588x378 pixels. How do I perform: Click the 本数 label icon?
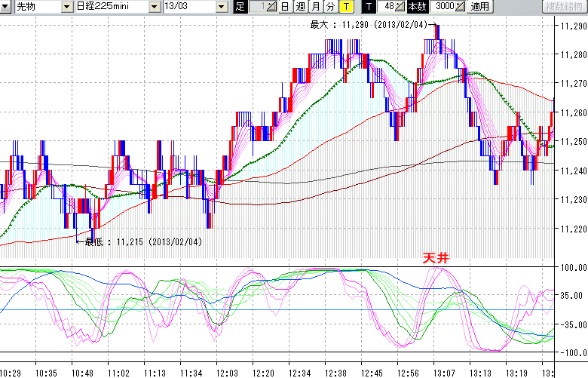416,7
